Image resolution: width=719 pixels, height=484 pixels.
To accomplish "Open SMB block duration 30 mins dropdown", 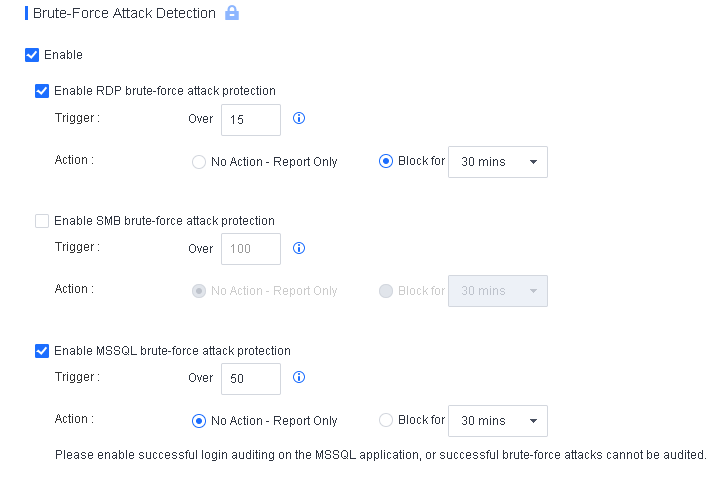I will [498, 291].
